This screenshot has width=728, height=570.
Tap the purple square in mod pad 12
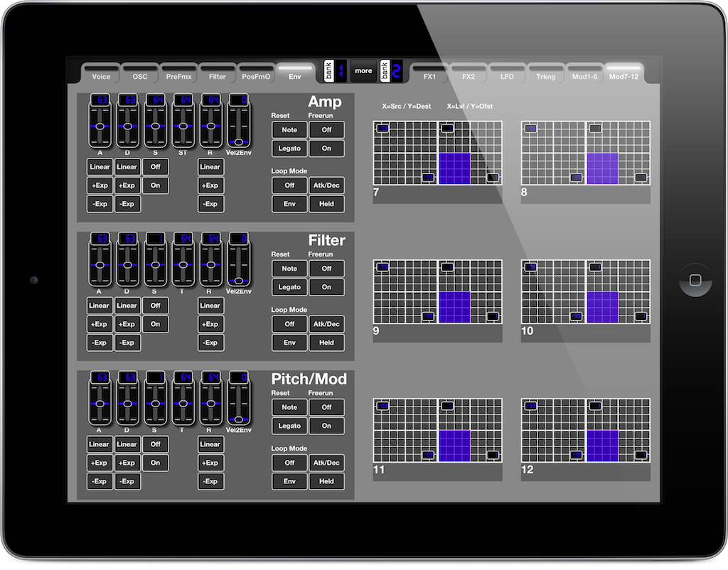(602, 446)
